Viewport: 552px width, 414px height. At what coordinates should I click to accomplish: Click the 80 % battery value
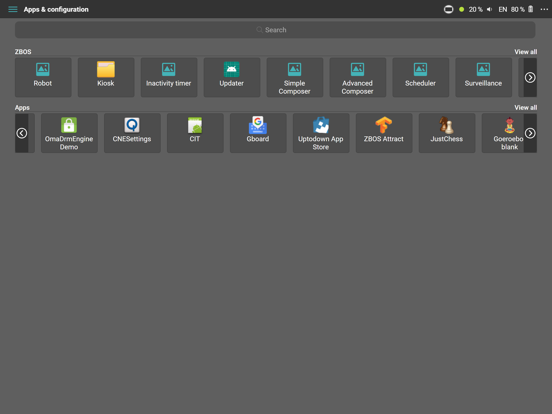click(518, 10)
